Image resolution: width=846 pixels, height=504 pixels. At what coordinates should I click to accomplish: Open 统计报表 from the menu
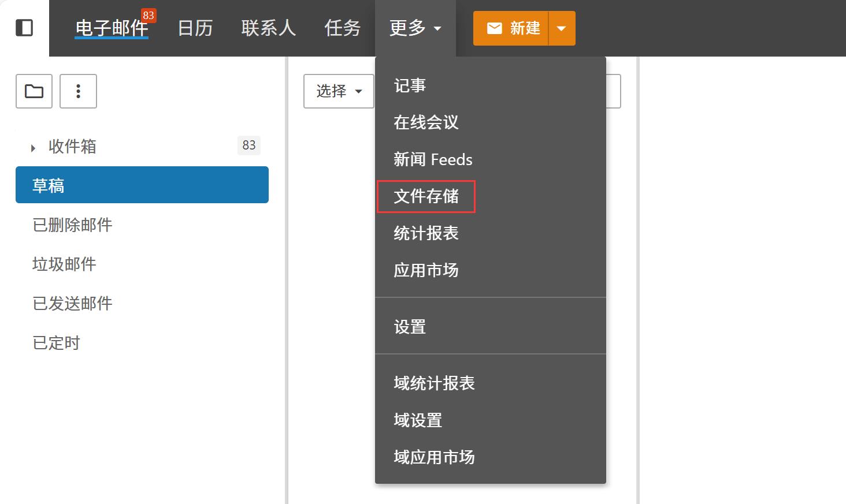pyautogui.click(x=426, y=233)
